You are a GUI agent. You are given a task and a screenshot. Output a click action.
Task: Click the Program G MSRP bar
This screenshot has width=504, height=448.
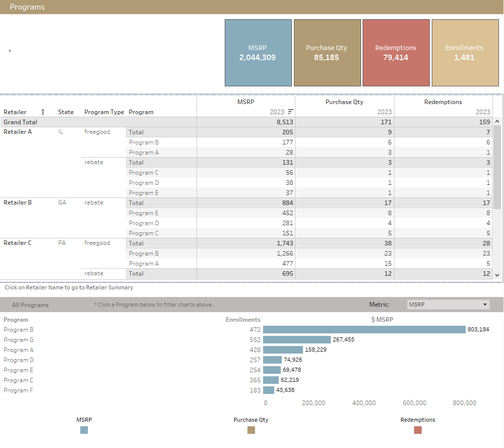click(x=296, y=339)
